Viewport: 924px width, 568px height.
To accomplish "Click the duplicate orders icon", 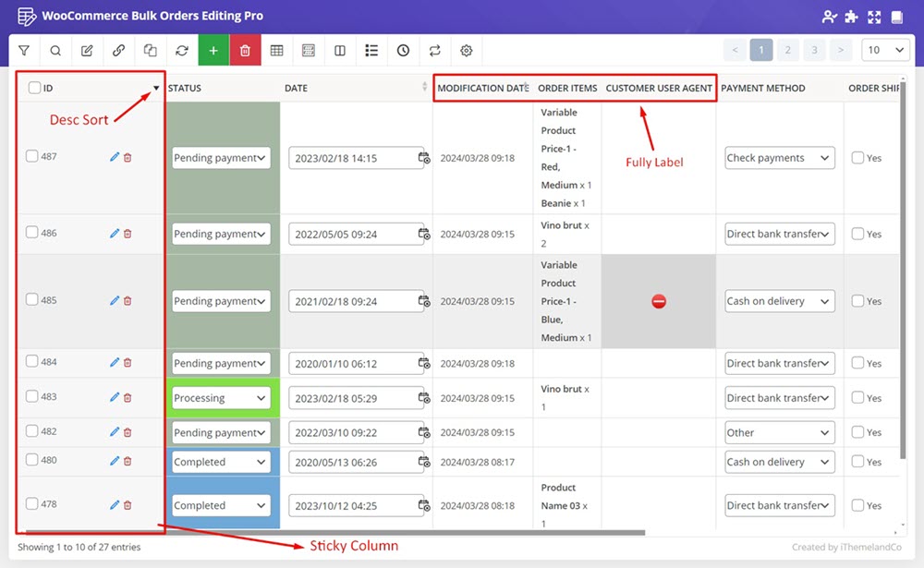I will (151, 51).
